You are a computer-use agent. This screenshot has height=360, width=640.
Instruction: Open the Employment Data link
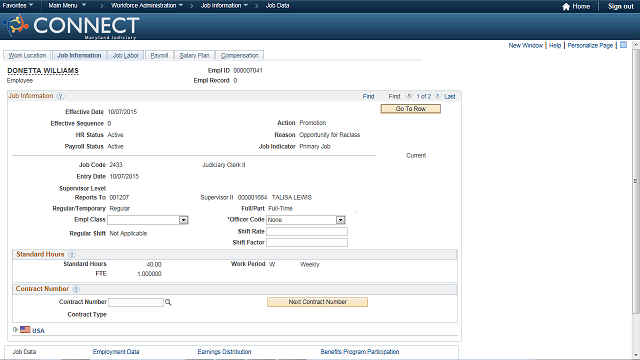pyautogui.click(x=116, y=351)
